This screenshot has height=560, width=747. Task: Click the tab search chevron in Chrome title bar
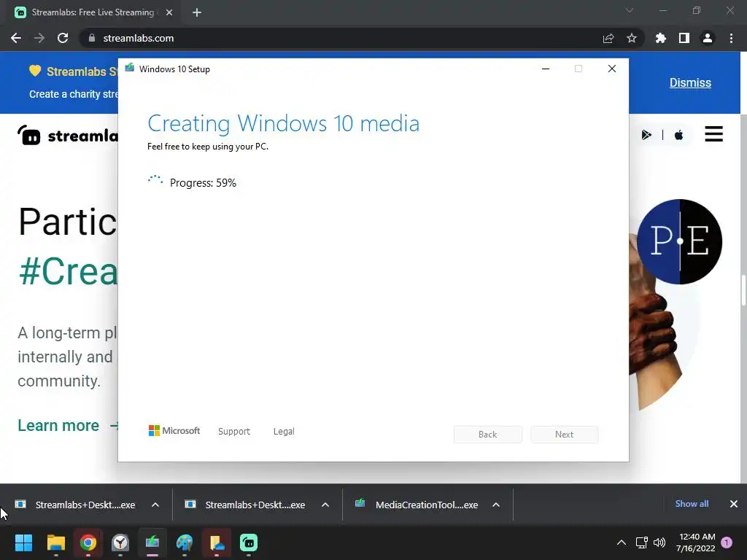coord(630,10)
